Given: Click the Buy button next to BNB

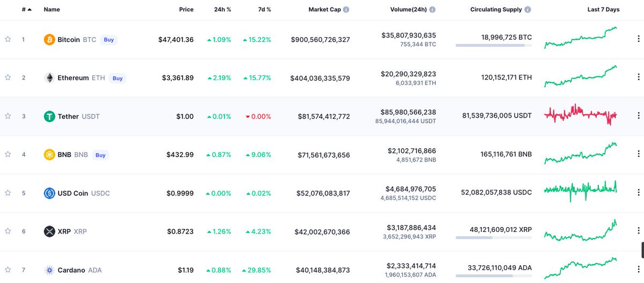Looking at the screenshot, I should tap(100, 155).
